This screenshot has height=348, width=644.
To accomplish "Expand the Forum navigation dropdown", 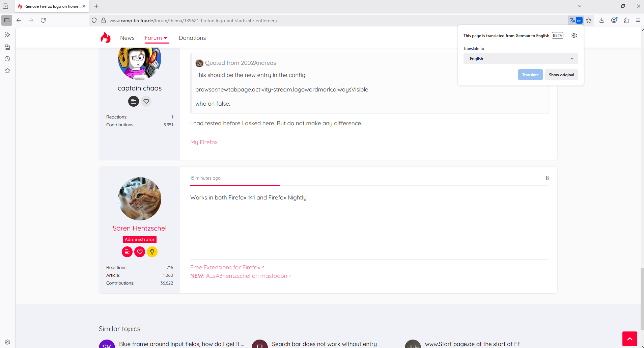I will click(156, 38).
